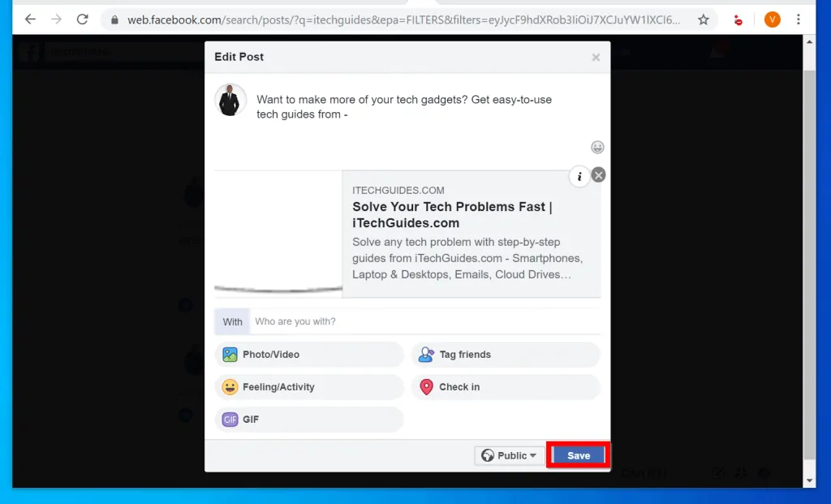Viewport: 831px width, 504px height.
Task: Click the 'Who are you with?' field
Action: 424,321
